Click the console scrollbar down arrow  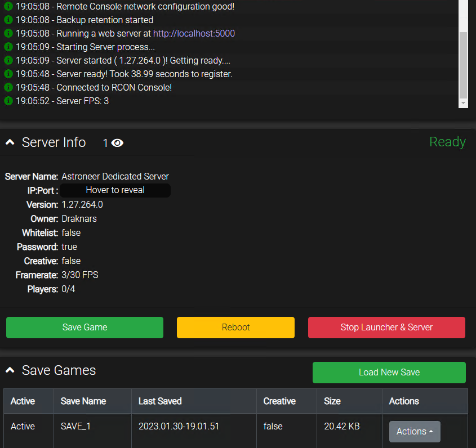tap(463, 103)
